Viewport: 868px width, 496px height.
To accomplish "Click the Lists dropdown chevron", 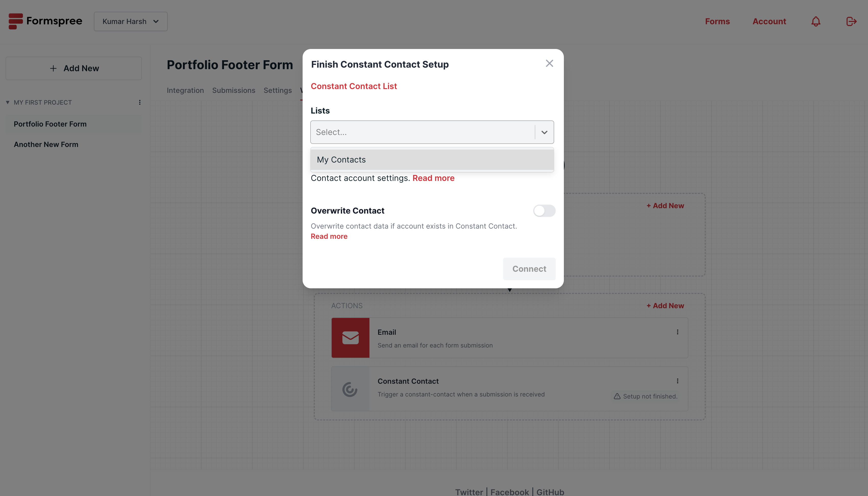I will 544,132.
